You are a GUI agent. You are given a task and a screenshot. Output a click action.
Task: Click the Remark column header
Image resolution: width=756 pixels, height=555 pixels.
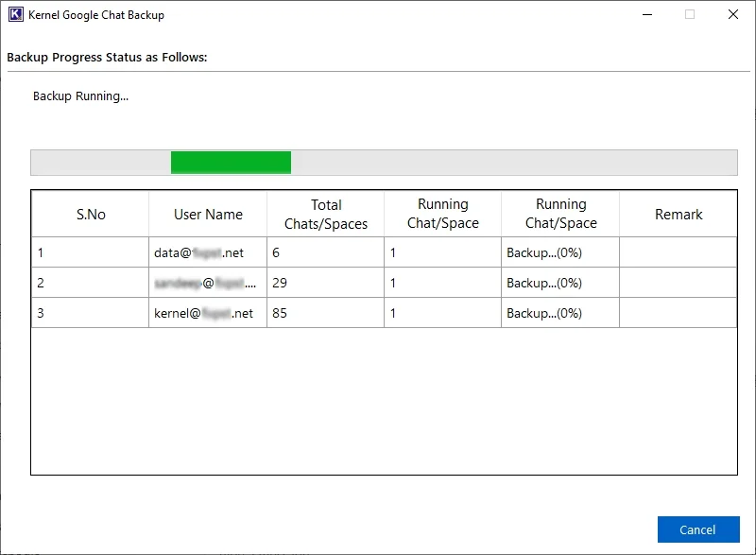tap(678, 214)
